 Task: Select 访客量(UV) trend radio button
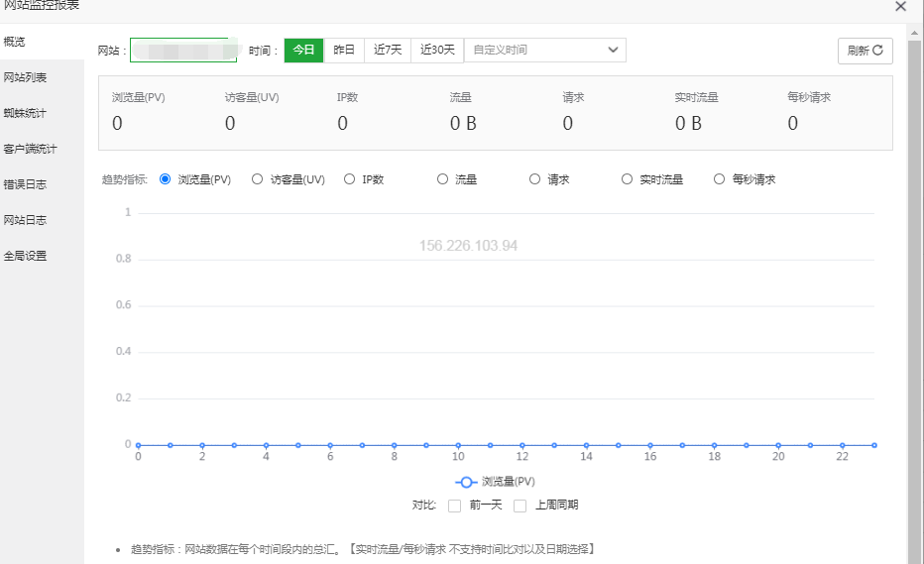(257, 179)
